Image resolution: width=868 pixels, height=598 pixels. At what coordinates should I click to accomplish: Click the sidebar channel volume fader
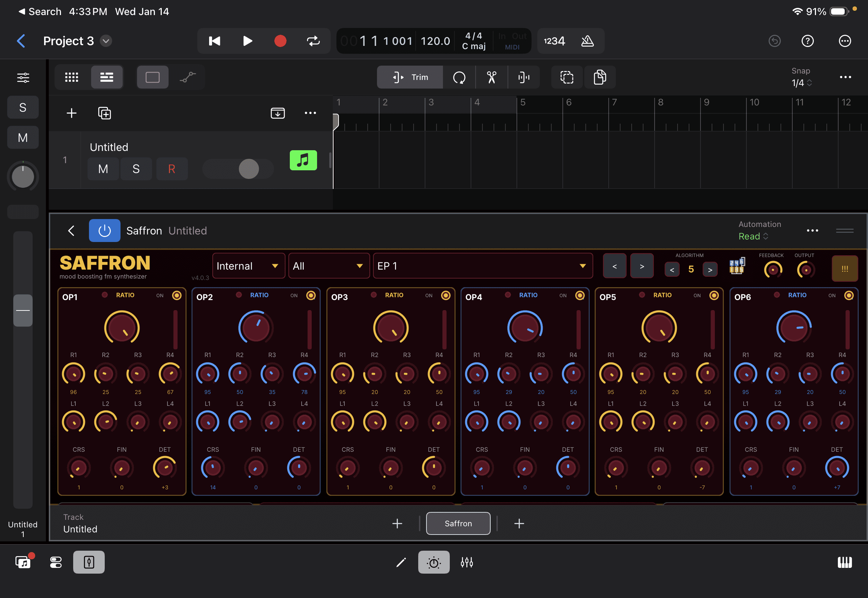click(x=23, y=310)
